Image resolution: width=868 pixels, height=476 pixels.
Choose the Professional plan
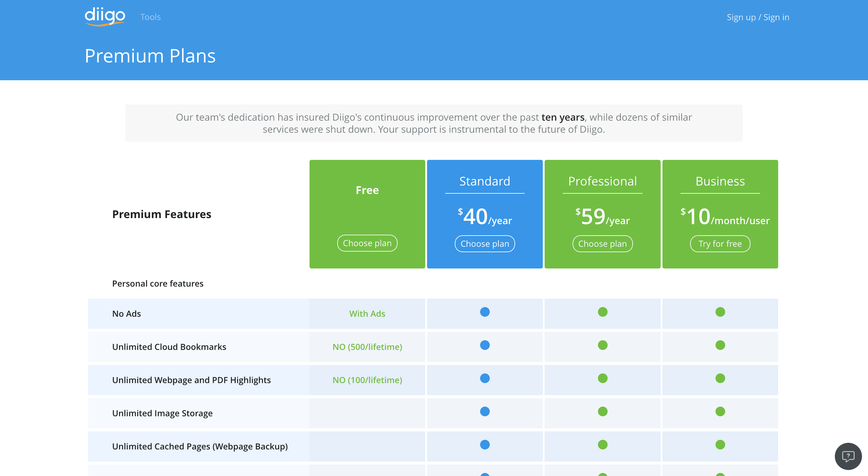point(602,243)
